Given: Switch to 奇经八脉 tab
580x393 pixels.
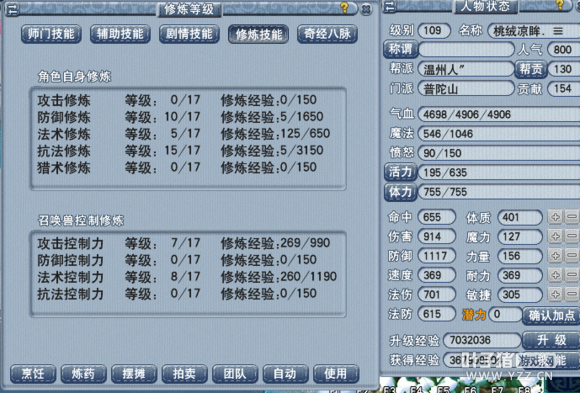Looking at the screenshot, I should 327,34.
